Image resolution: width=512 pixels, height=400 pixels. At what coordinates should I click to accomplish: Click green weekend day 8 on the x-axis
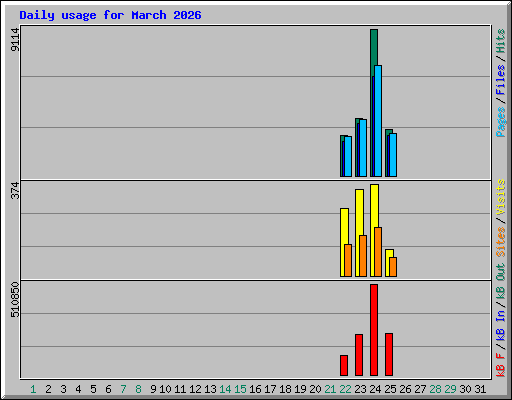(x=138, y=389)
